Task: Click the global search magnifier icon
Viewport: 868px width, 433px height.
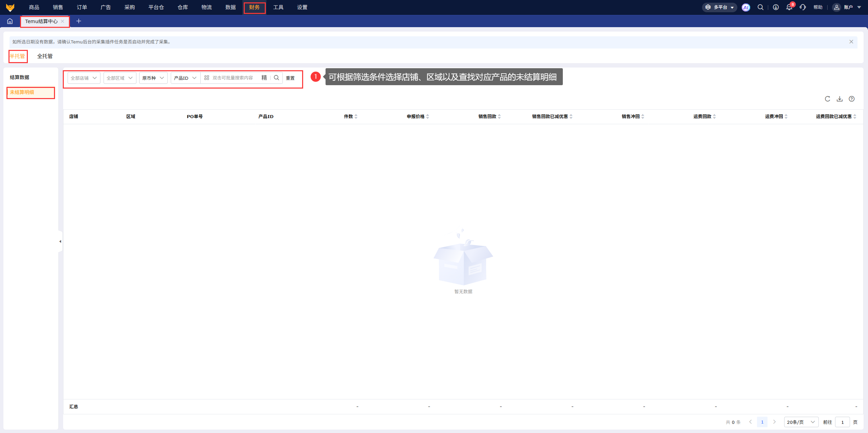Action: [760, 7]
